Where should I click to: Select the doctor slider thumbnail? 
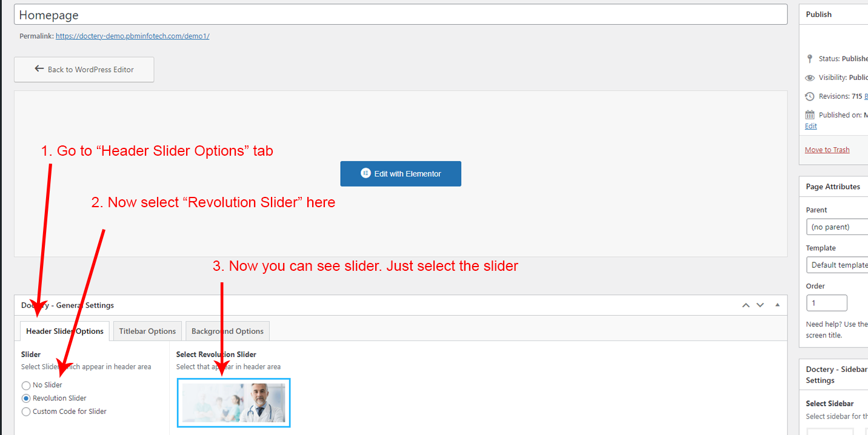pyautogui.click(x=234, y=403)
